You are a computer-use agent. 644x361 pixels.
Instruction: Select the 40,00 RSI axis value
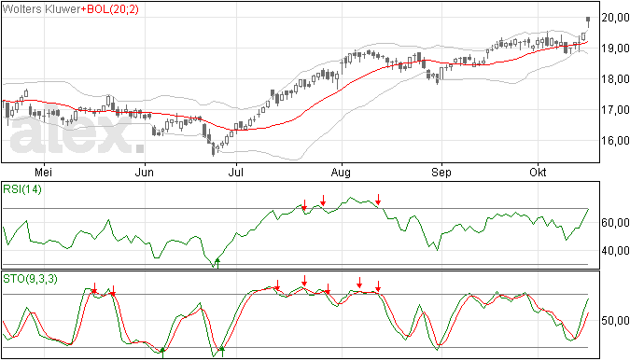click(x=615, y=251)
